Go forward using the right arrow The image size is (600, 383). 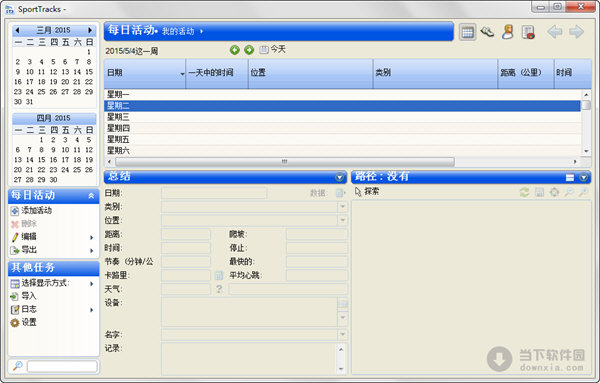pos(576,32)
